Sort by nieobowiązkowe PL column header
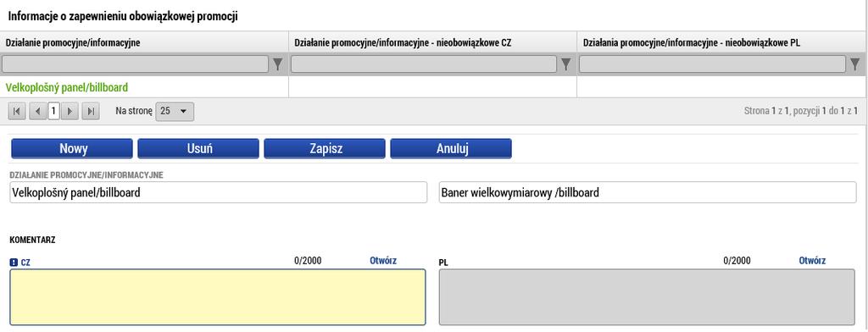This screenshot has height=332, width=868. (x=722, y=42)
